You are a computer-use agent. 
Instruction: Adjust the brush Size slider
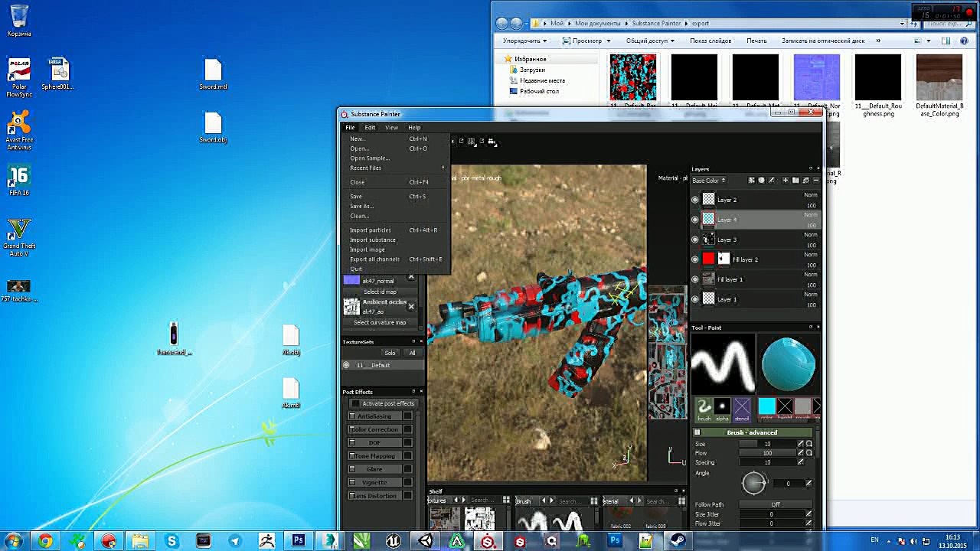[x=768, y=444]
